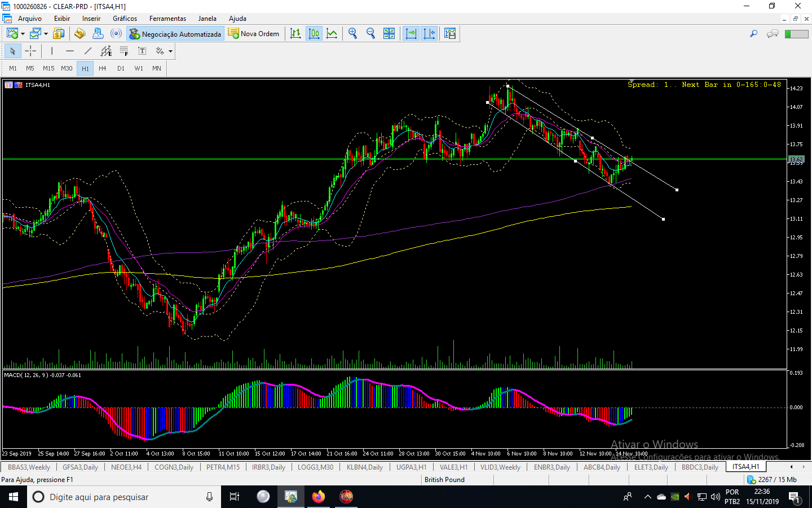Select the M15 timeframe

(x=48, y=68)
